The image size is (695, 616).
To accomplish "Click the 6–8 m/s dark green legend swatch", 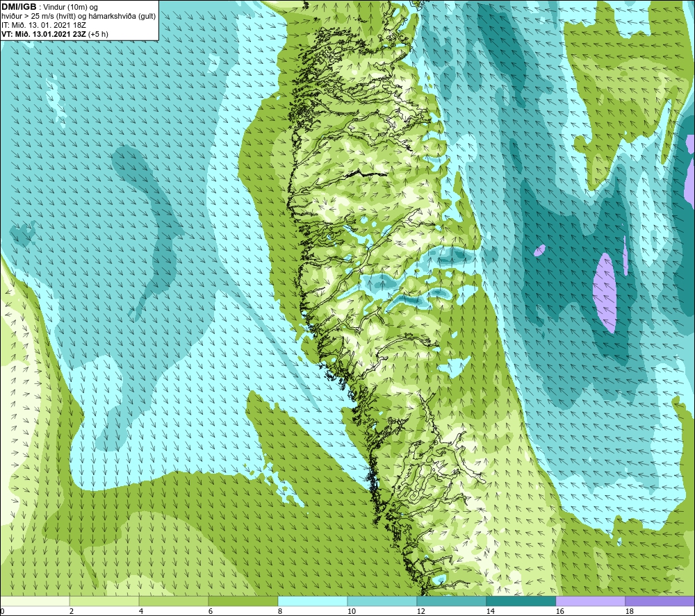I will pyautogui.click(x=243, y=601).
